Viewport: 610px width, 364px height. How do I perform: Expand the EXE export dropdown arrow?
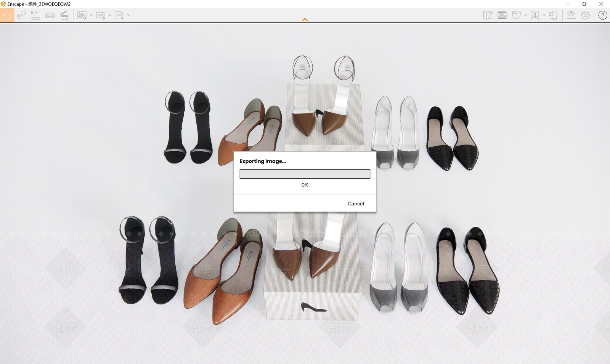[128, 16]
